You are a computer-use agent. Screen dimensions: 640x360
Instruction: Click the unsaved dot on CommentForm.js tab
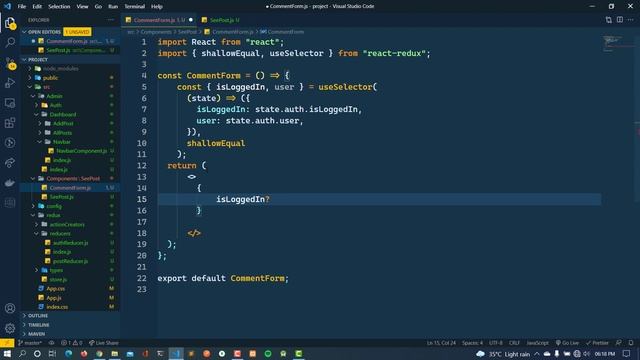[x=191, y=20]
